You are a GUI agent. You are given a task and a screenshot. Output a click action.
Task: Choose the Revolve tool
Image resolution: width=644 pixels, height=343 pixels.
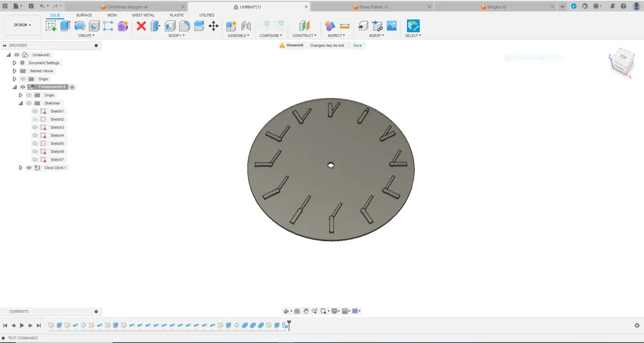80,26
